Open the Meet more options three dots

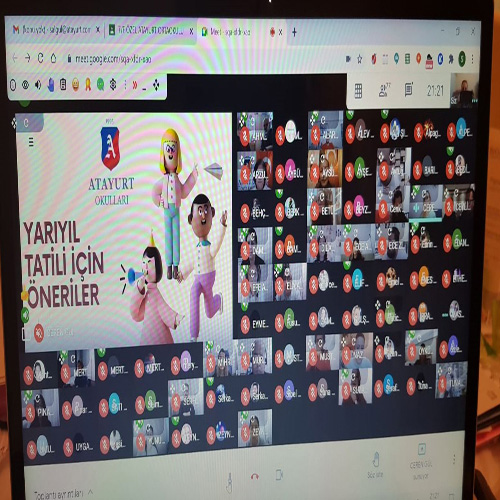point(454,460)
